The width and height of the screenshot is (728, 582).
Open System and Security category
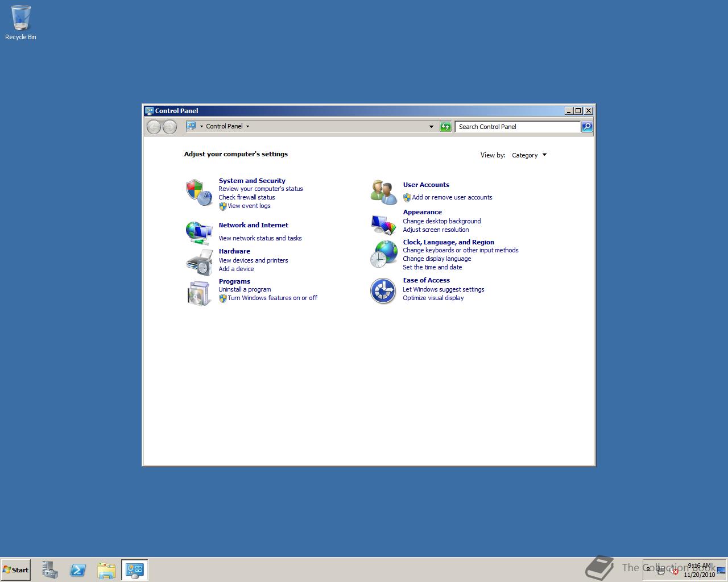click(252, 181)
